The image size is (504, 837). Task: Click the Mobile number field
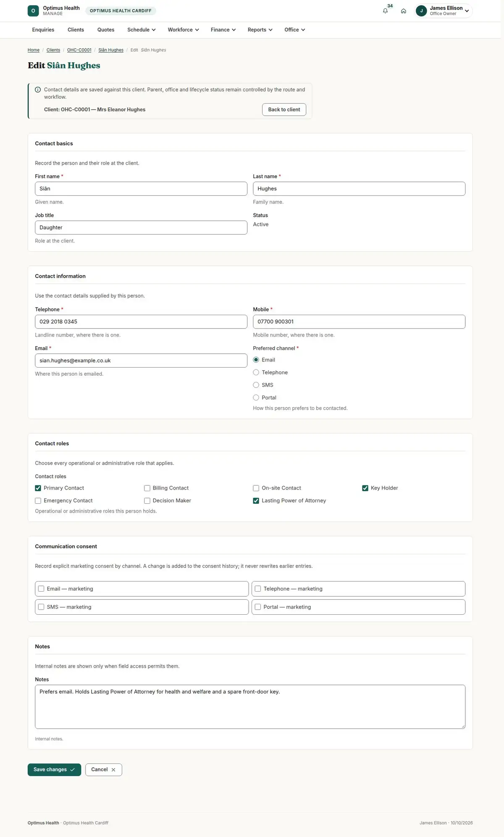359,322
